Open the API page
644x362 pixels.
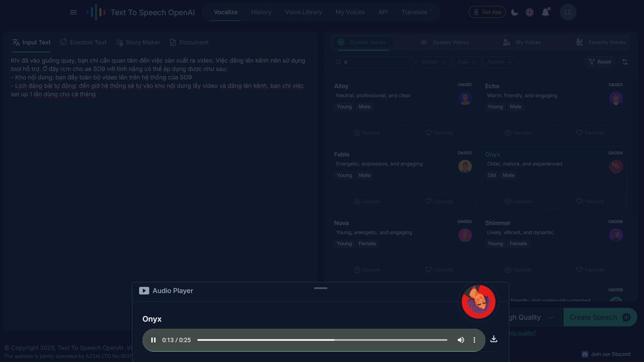point(383,12)
